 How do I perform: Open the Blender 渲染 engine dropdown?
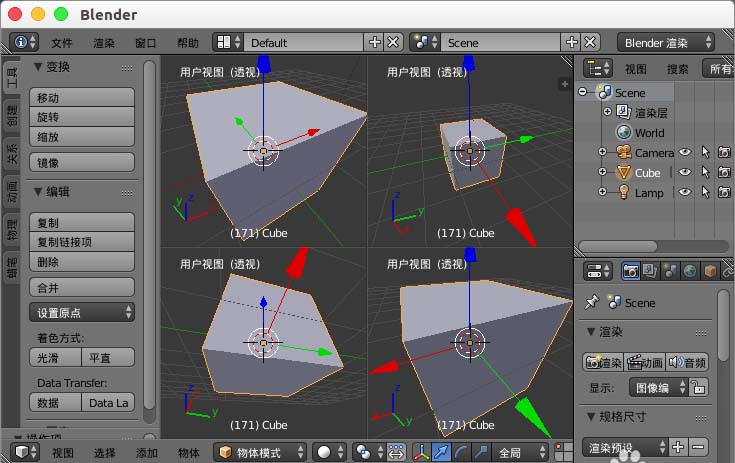click(666, 43)
